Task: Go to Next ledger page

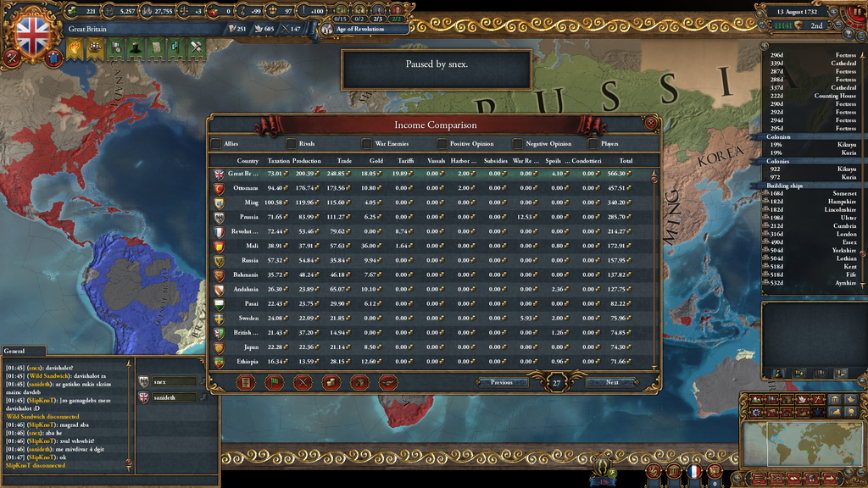Action: [612, 382]
